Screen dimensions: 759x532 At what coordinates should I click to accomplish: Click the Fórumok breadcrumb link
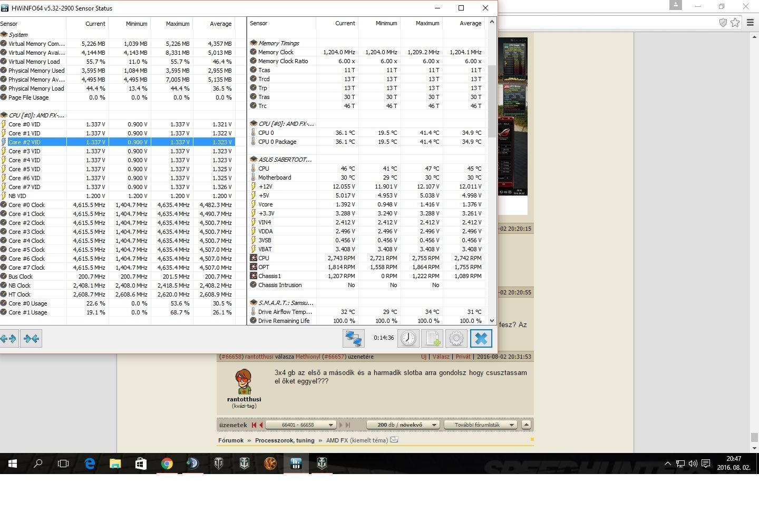point(231,440)
